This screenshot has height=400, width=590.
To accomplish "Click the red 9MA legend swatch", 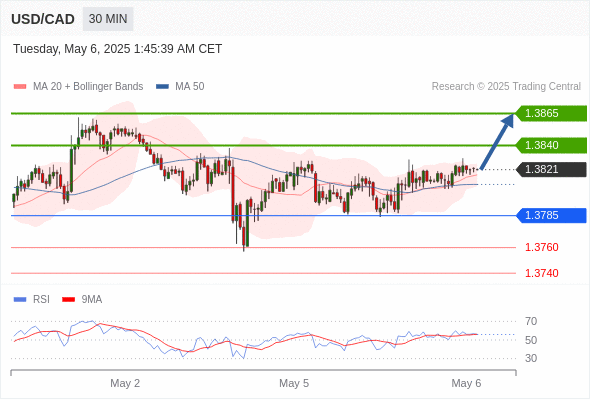I will (x=68, y=300).
